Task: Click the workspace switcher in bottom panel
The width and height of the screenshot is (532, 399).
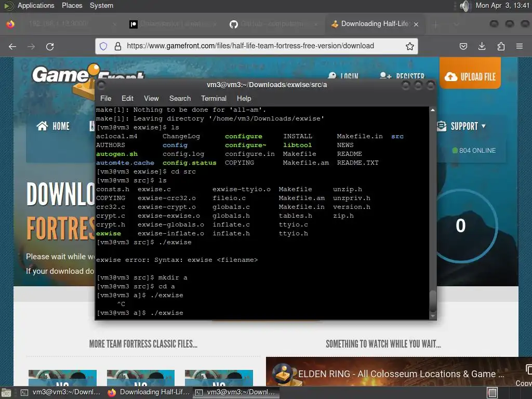Action: click(493, 393)
